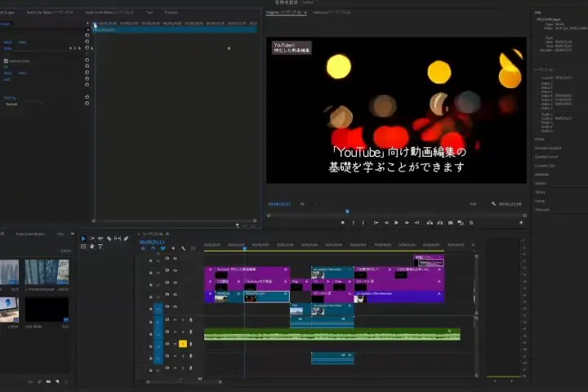
Task: Switch to Audio Track Mixer tab
Action: (109, 12)
